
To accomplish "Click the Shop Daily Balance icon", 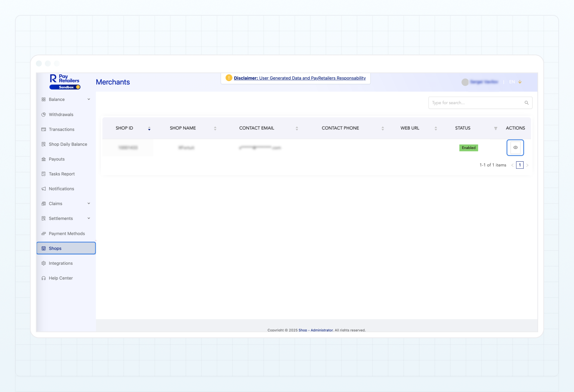I will [x=44, y=144].
